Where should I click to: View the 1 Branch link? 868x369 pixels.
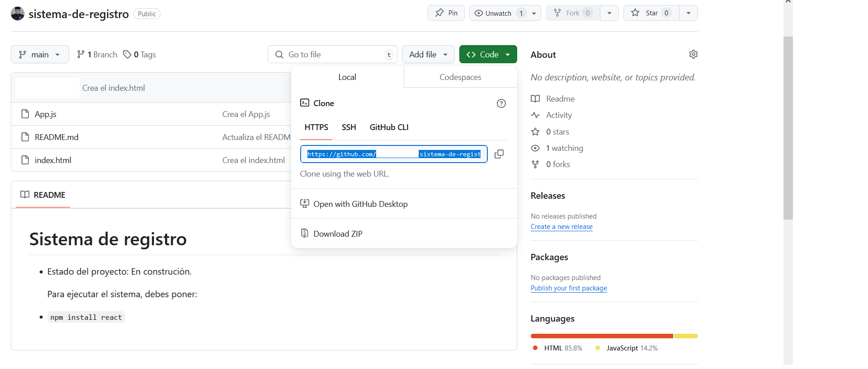pyautogui.click(x=97, y=54)
